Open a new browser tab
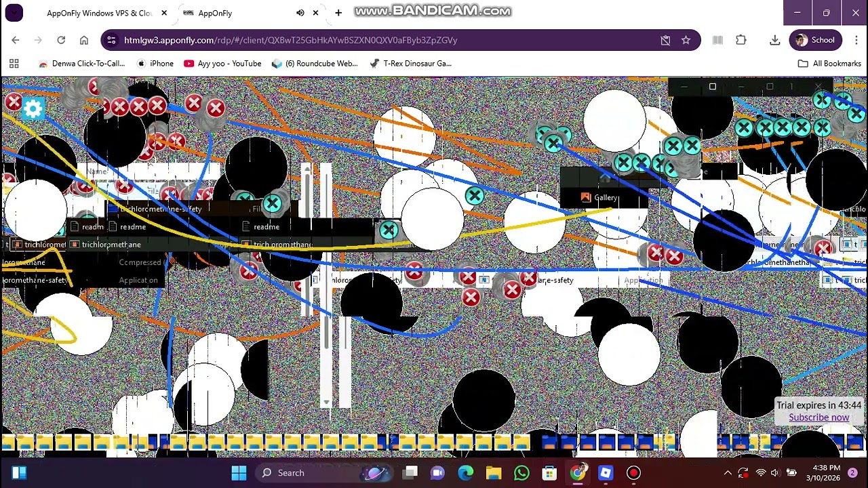 pos(338,13)
